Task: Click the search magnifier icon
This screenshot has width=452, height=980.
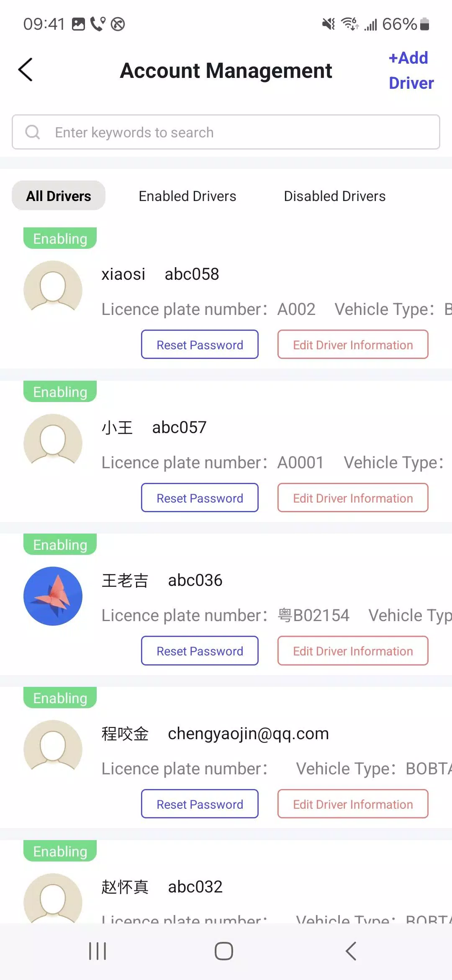Action: 33,132
